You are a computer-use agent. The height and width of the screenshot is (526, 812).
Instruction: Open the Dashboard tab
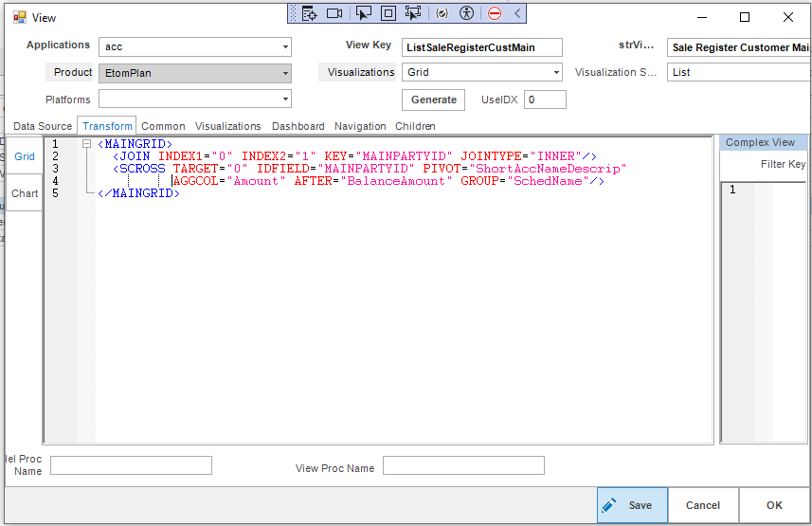[298, 126]
